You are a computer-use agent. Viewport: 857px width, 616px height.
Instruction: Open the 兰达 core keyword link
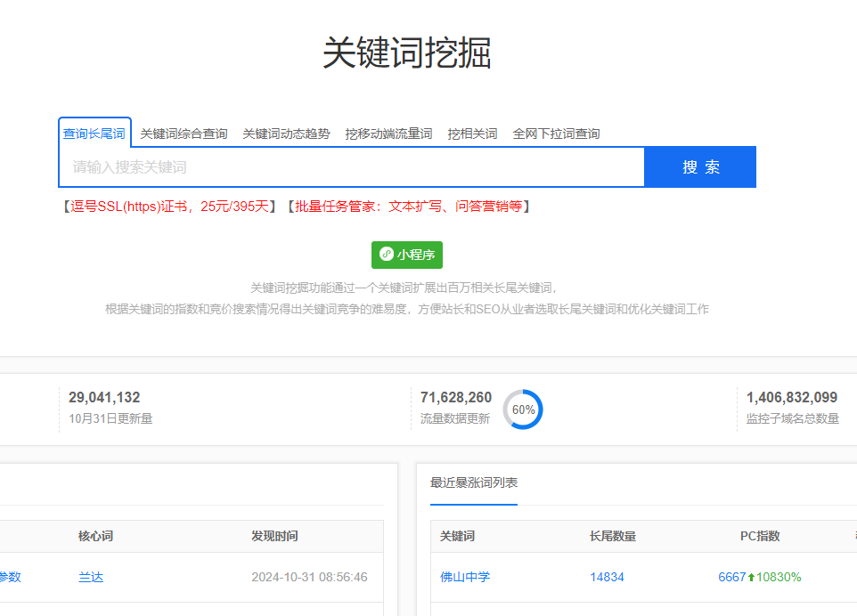pos(91,577)
